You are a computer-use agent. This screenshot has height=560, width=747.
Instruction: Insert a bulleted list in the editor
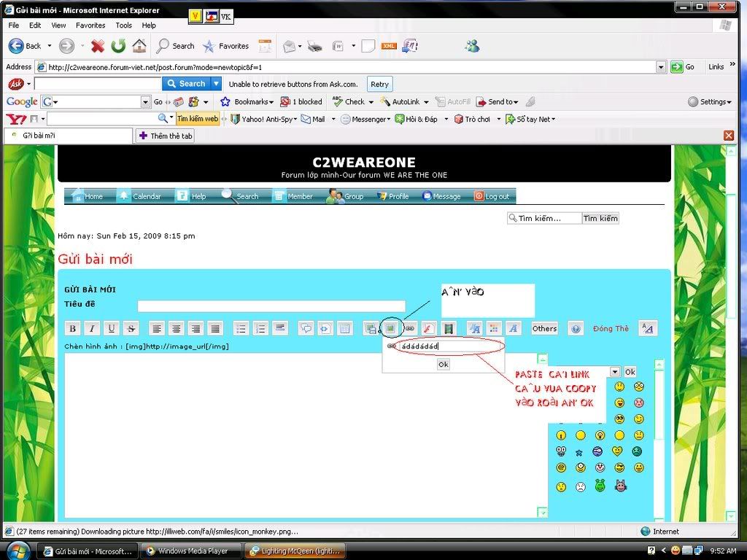(241, 328)
